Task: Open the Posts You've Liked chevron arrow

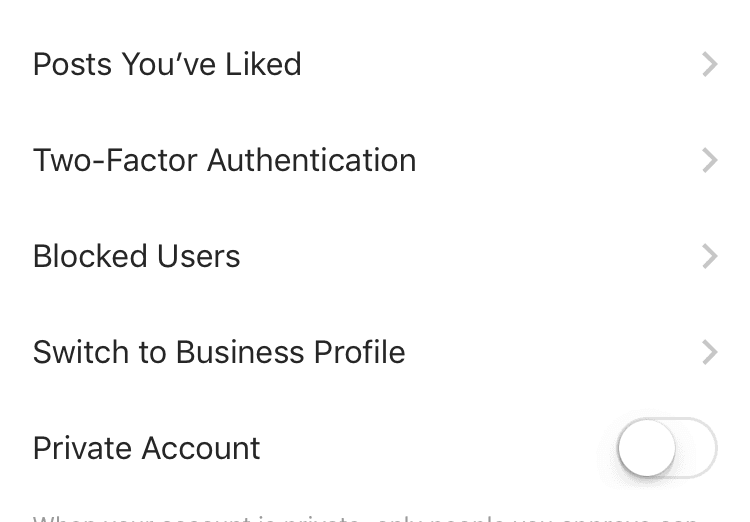Action: (x=709, y=65)
